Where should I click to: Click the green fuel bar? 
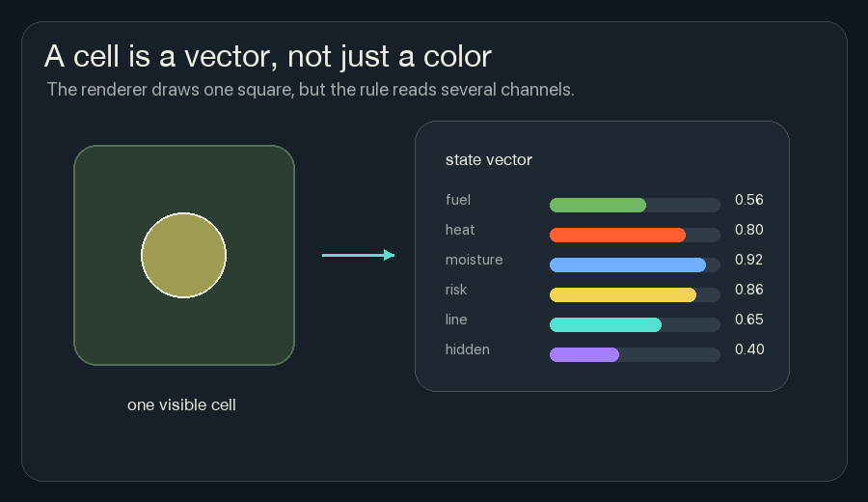tap(598, 205)
